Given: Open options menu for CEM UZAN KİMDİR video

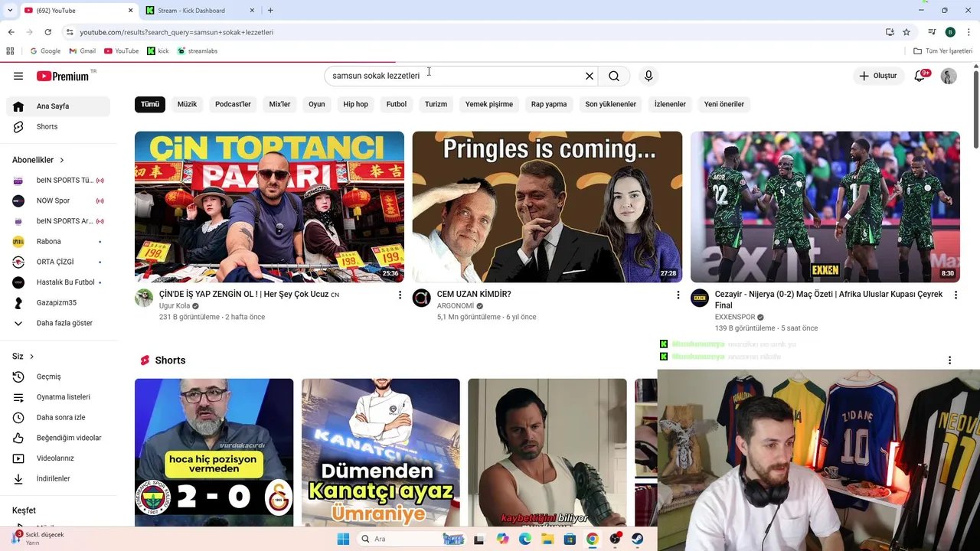Looking at the screenshot, I should click(x=678, y=295).
